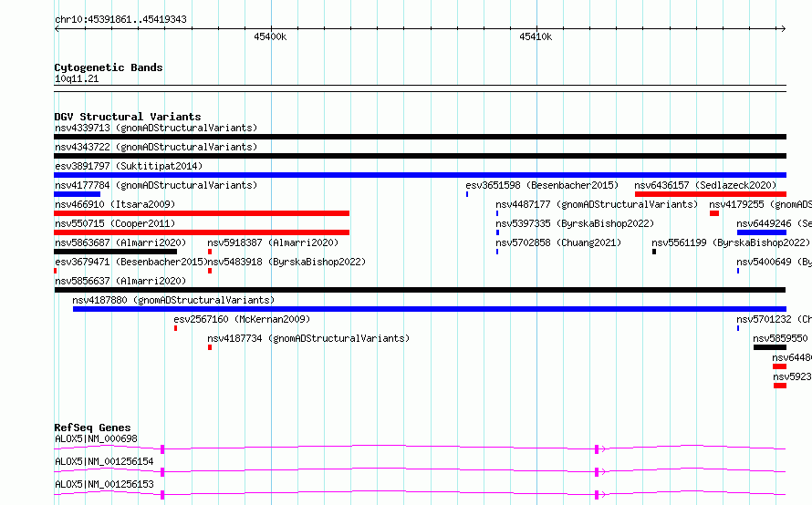Click the nsv5918387 (Almarri2020) label
The image size is (812, 505).
(273, 242)
